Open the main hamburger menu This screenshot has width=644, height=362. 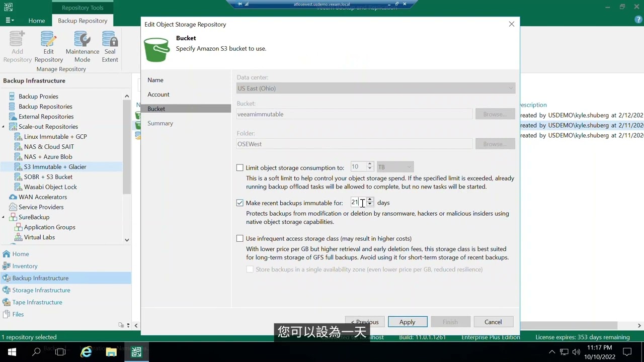pyautogui.click(x=10, y=21)
